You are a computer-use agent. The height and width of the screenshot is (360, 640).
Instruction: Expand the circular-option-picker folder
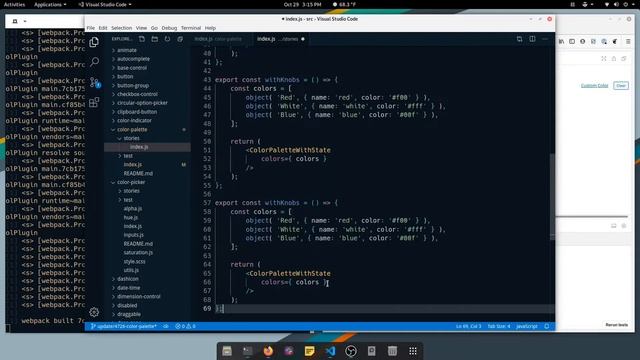(142, 103)
